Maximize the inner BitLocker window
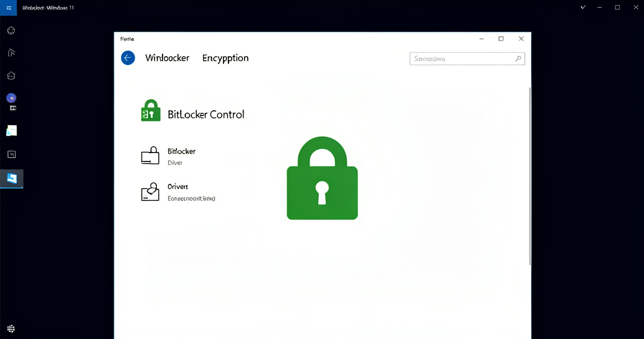 (501, 39)
